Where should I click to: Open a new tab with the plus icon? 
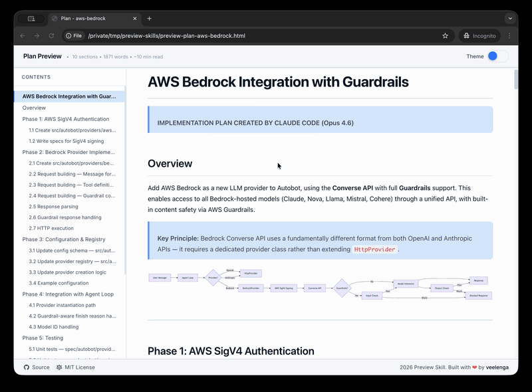point(149,19)
